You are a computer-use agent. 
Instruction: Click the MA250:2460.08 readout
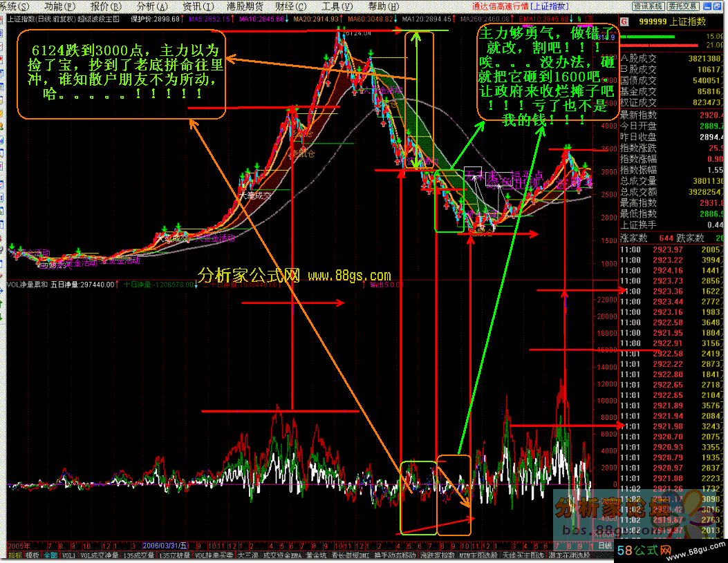485,19
